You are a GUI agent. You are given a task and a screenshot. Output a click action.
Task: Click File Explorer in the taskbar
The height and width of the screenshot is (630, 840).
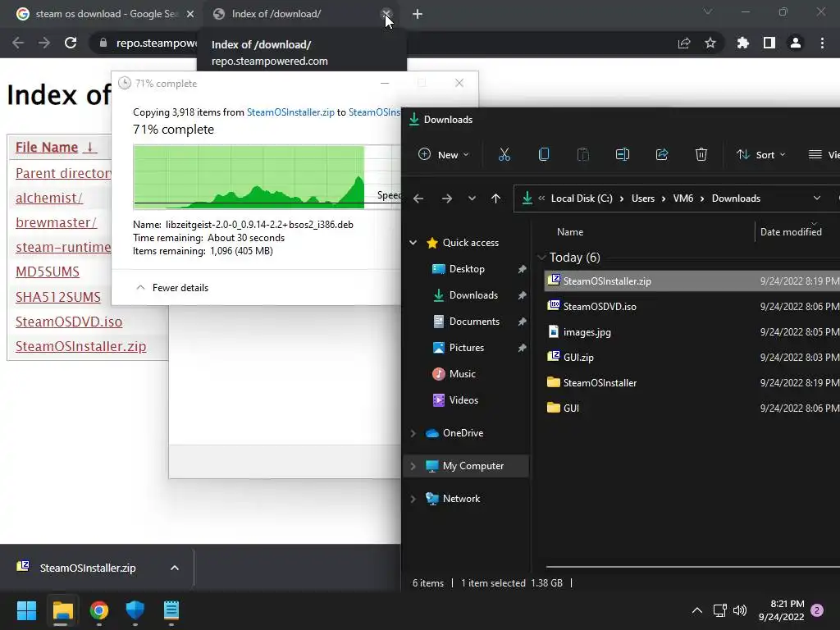click(62, 610)
